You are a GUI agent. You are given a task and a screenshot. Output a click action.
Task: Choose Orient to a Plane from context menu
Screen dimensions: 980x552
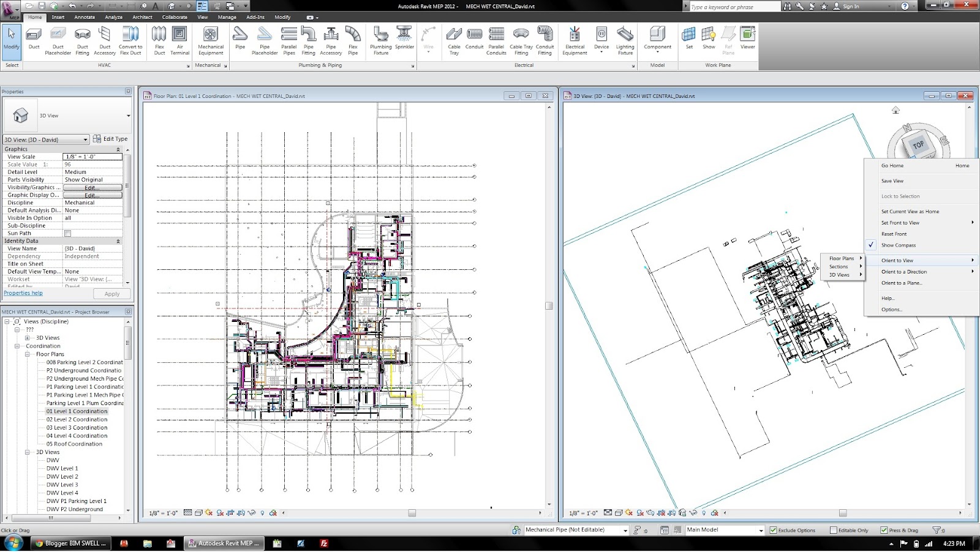900,283
